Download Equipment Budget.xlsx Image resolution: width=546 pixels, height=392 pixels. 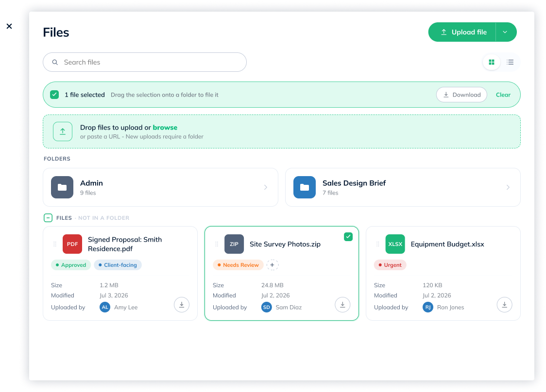point(505,305)
